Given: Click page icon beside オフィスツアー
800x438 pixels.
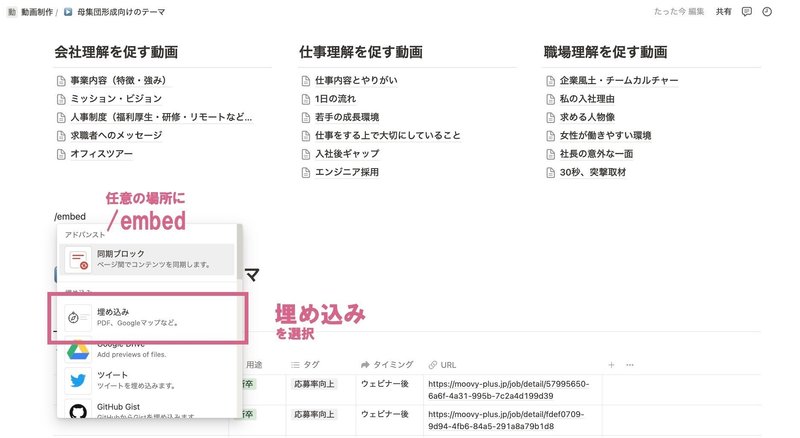Looking at the screenshot, I should tap(61, 154).
